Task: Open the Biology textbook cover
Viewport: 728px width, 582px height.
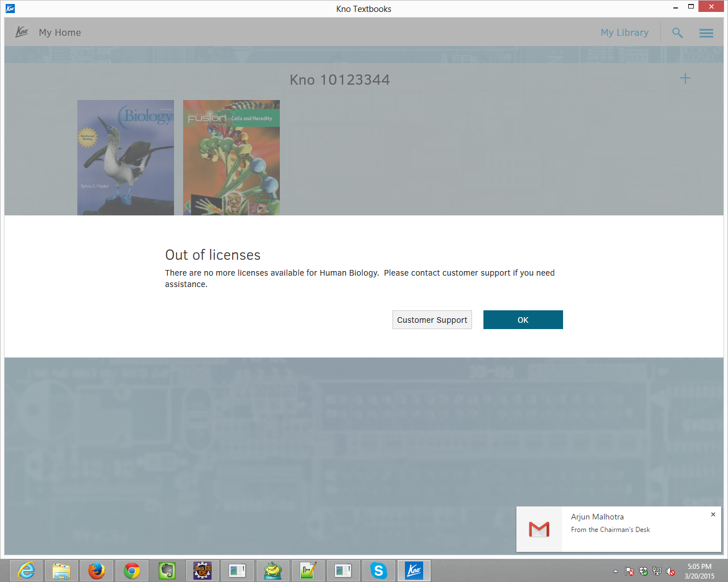Action: pos(126,157)
